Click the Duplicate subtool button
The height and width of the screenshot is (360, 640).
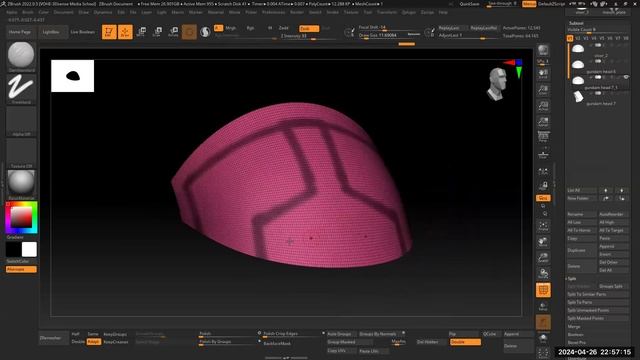[x=582, y=250]
